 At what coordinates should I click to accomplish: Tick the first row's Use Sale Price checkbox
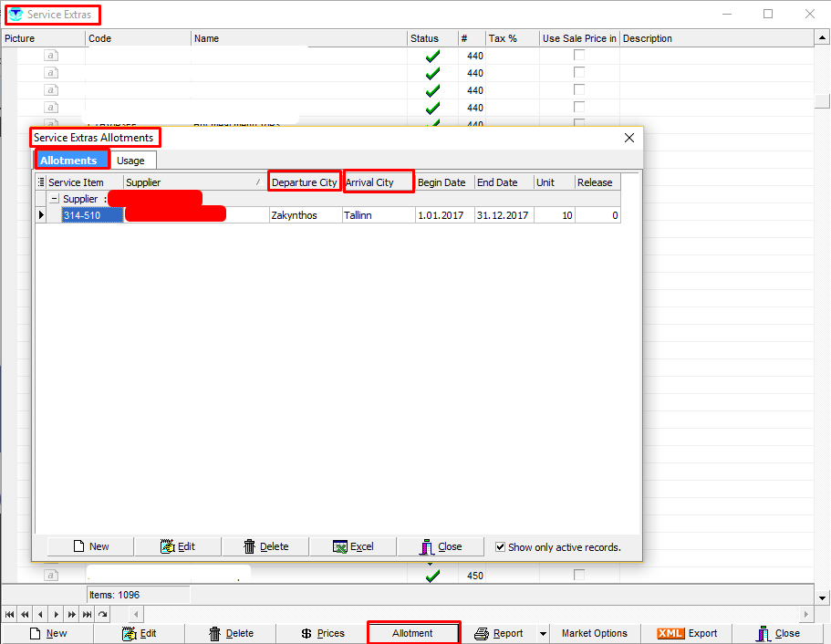pos(578,56)
